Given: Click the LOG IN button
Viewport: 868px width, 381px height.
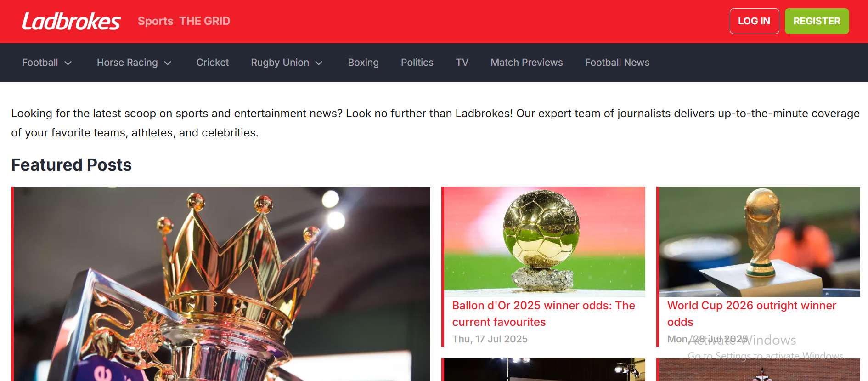Looking at the screenshot, I should click(x=754, y=21).
